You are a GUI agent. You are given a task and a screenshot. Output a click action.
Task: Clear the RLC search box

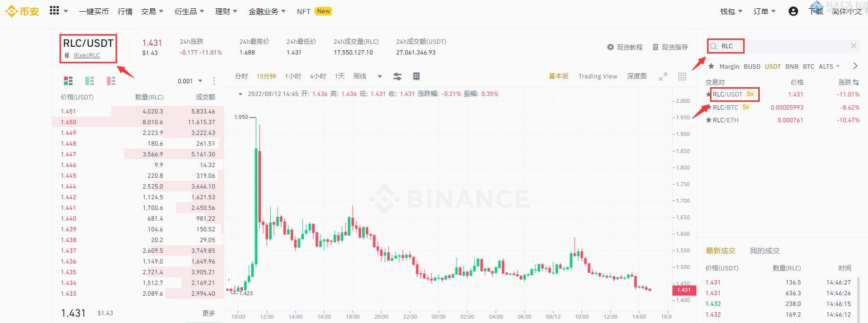[x=853, y=46]
